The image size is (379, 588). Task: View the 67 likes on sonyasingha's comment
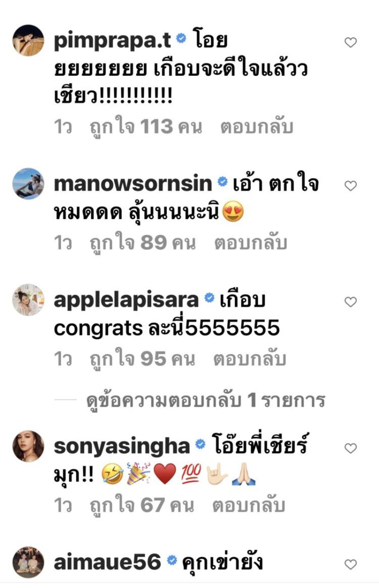(142, 506)
